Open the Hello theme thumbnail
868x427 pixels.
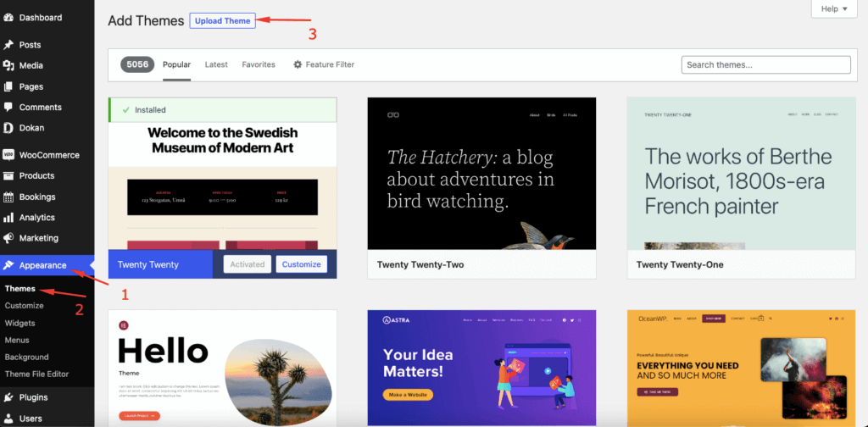223,368
